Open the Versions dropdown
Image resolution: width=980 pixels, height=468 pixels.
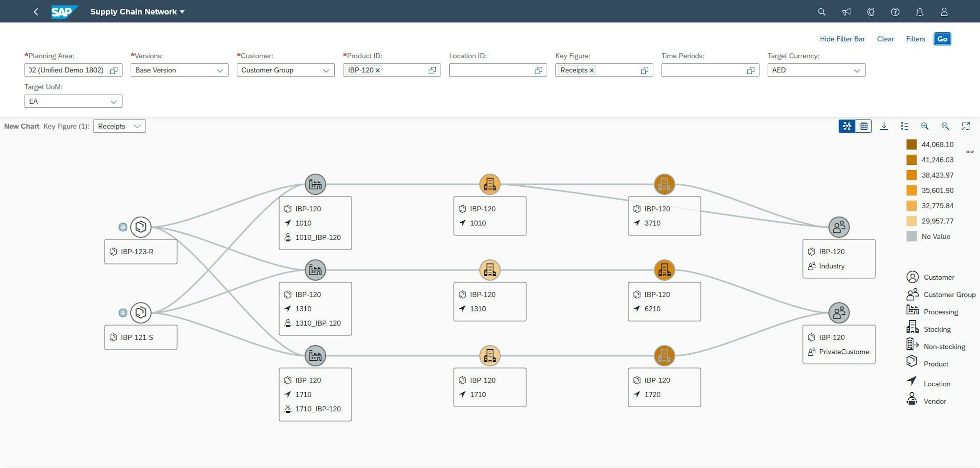(x=219, y=70)
